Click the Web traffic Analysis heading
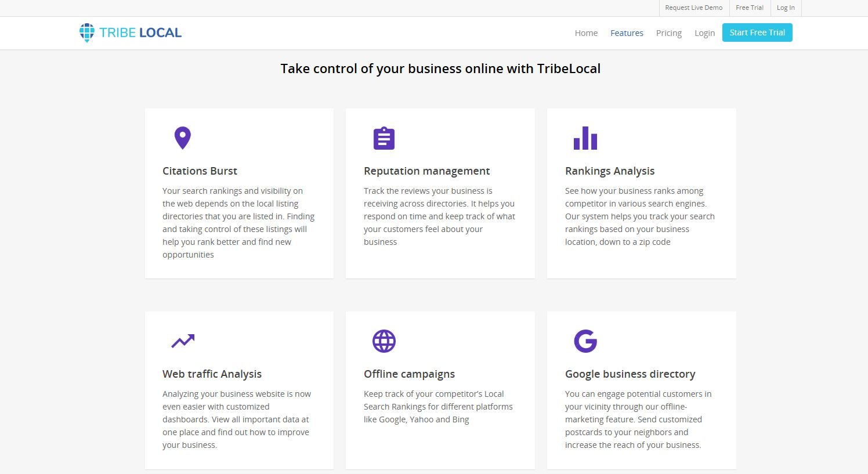Viewport: 868px width, 474px height. click(x=212, y=374)
